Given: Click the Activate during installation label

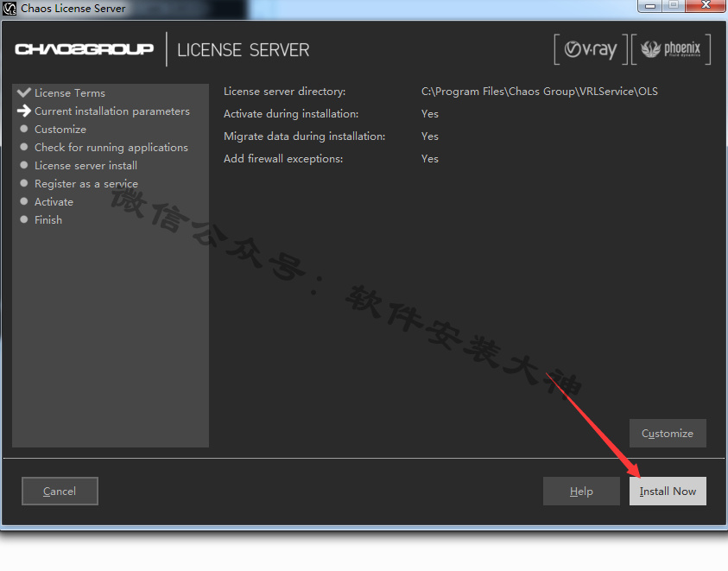Looking at the screenshot, I should point(291,114).
